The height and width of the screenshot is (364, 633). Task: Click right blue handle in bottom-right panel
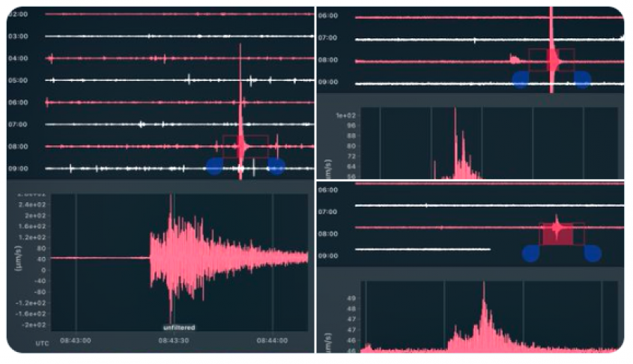click(592, 253)
